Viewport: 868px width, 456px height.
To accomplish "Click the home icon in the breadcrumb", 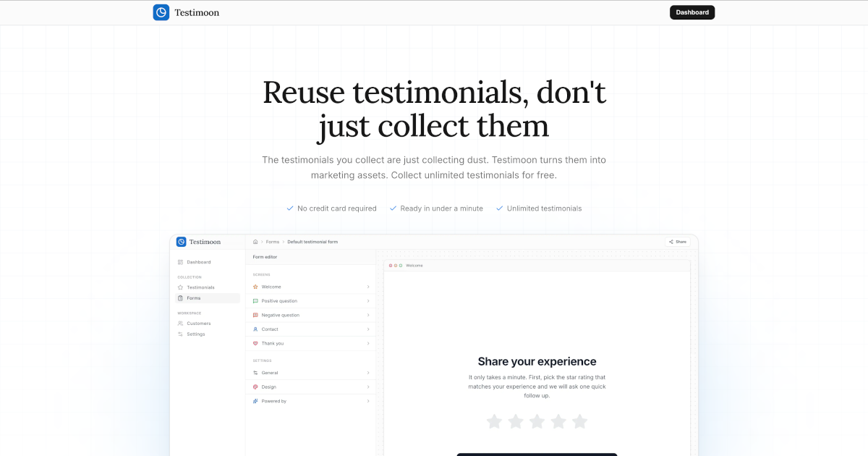I will [x=255, y=242].
